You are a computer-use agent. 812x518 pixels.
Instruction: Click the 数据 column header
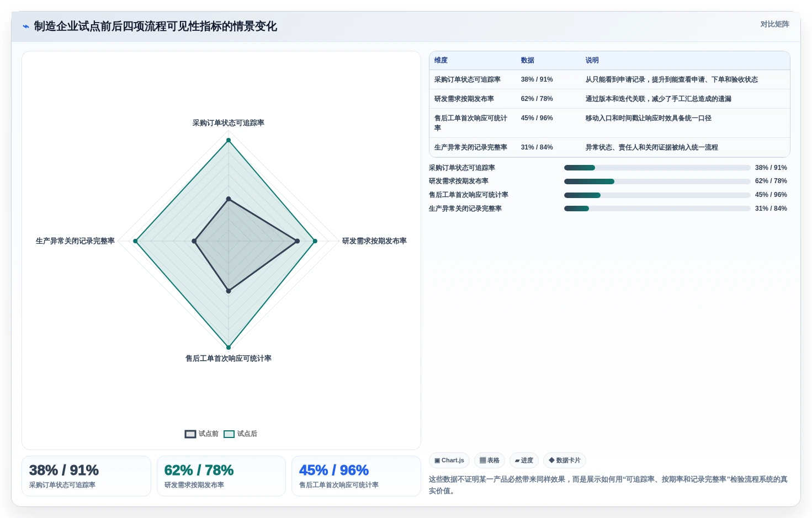[x=528, y=61]
